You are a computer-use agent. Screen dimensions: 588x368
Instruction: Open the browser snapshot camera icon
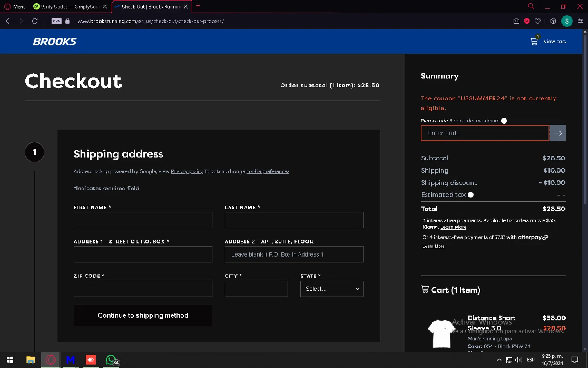coord(516,21)
